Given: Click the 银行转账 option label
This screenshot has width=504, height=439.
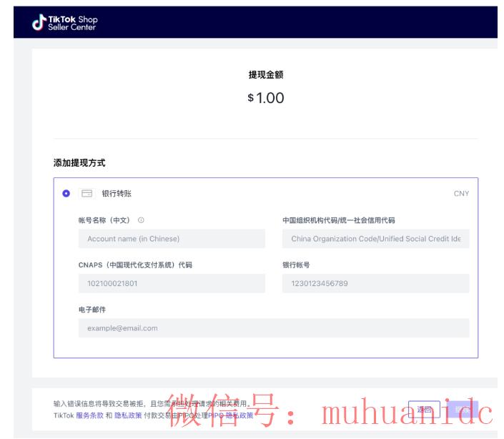Looking at the screenshot, I should point(117,194).
